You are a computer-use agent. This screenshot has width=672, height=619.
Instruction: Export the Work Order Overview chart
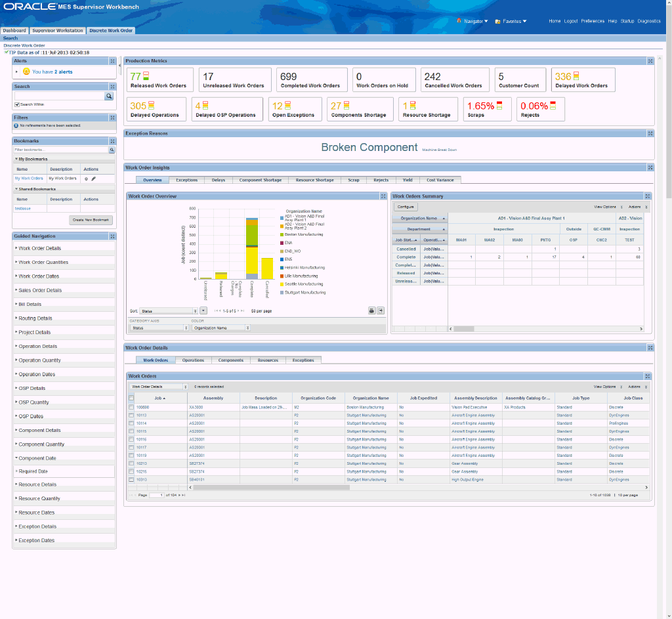[x=381, y=310]
